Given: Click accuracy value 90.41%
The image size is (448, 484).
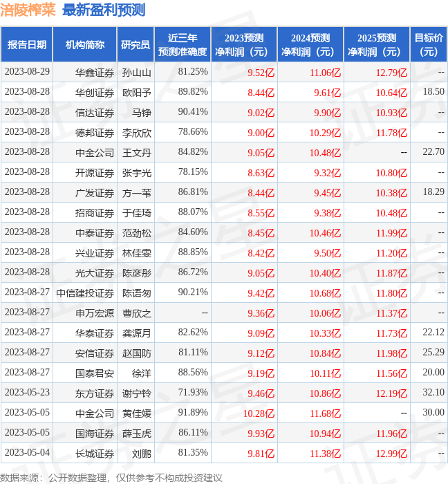Looking at the screenshot, I should (193, 111).
